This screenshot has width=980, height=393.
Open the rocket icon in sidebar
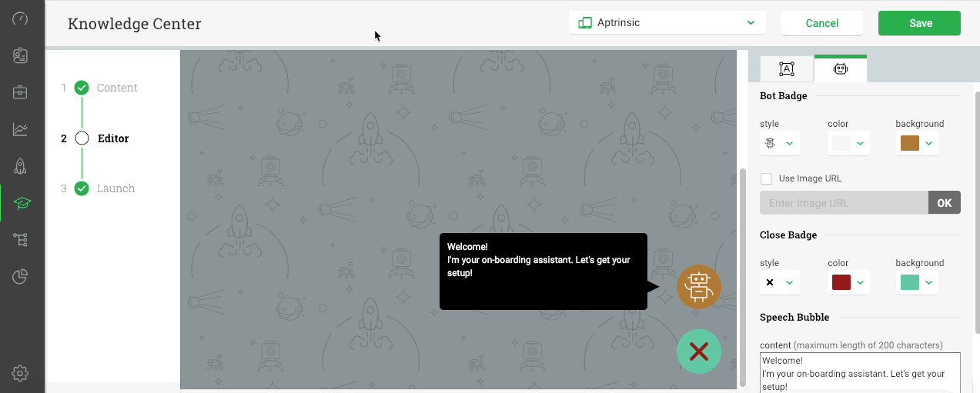21,166
